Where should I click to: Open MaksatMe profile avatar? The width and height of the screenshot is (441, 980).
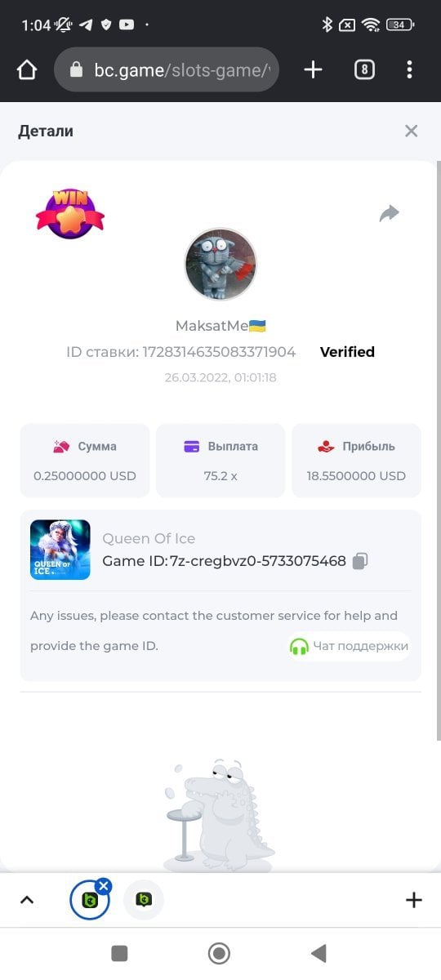pos(220,265)
